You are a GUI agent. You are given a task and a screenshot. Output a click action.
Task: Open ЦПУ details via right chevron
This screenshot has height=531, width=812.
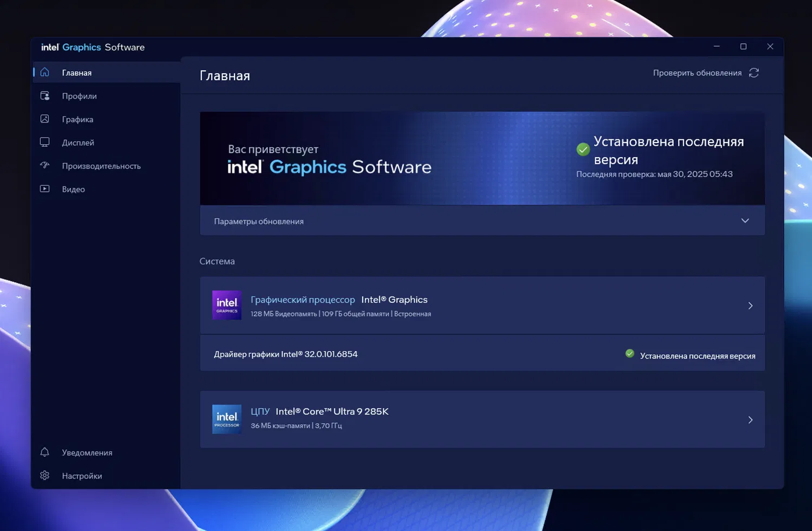[x=750, y=420]
